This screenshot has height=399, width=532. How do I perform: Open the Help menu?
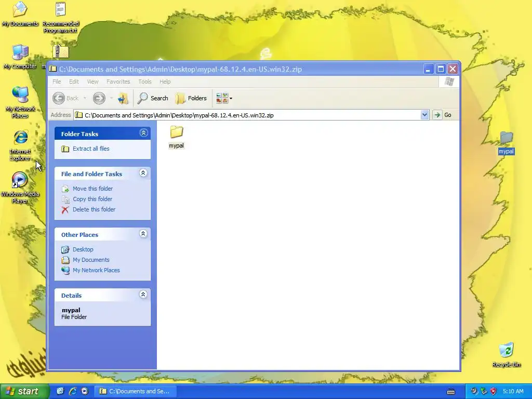[x=165, y=82]
